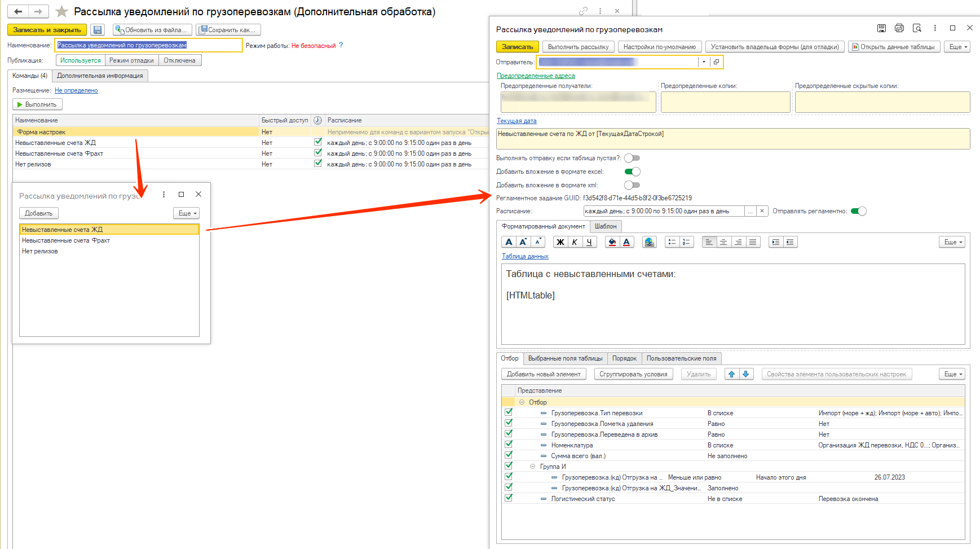
Task: Decrease the paragraph indent
Action: point(790,242)
